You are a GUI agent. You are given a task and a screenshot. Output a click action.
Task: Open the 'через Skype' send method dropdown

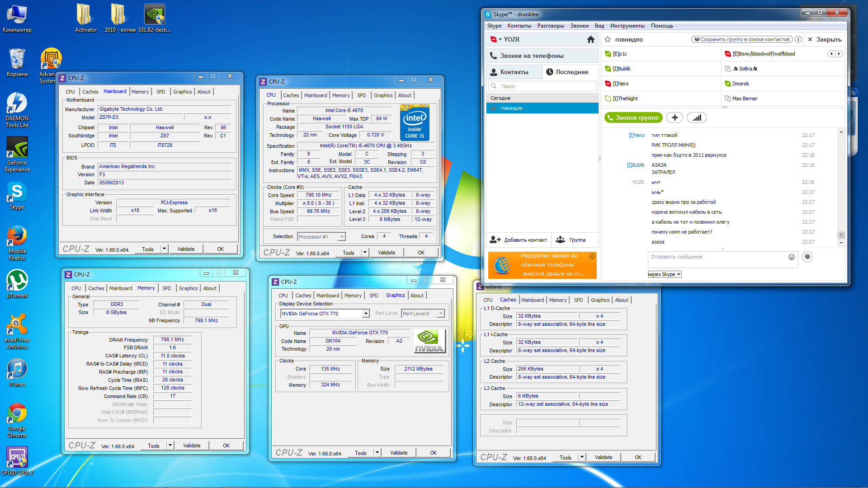(x=664, y=274)
